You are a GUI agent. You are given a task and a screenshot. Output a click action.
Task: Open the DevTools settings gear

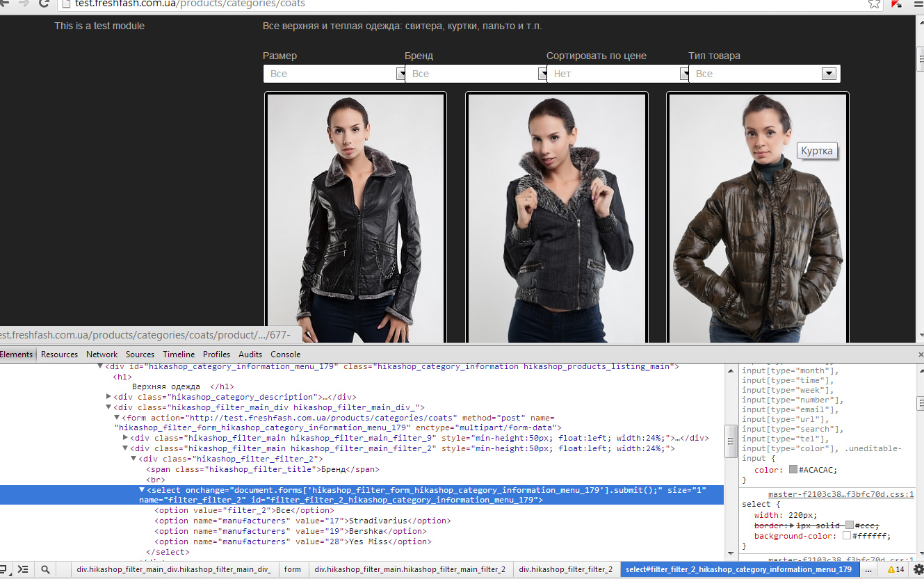coord(918,569)
